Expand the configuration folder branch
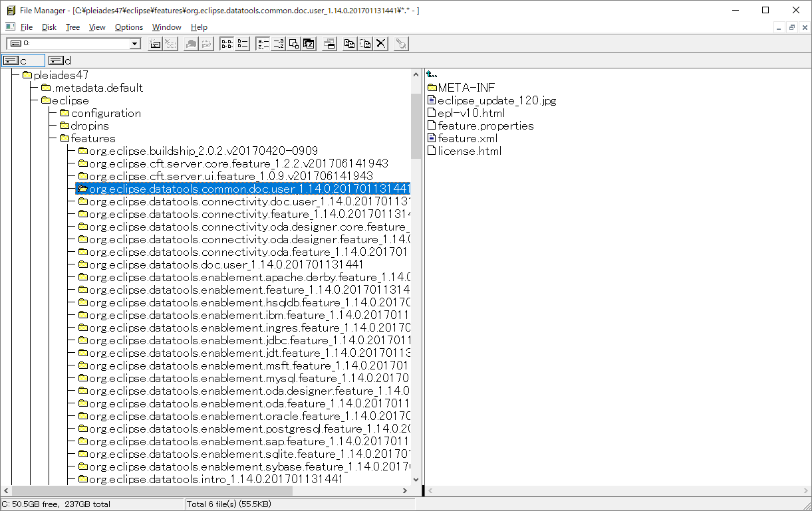812x511 pixels. pyautogui.click(x=65, y=113)
